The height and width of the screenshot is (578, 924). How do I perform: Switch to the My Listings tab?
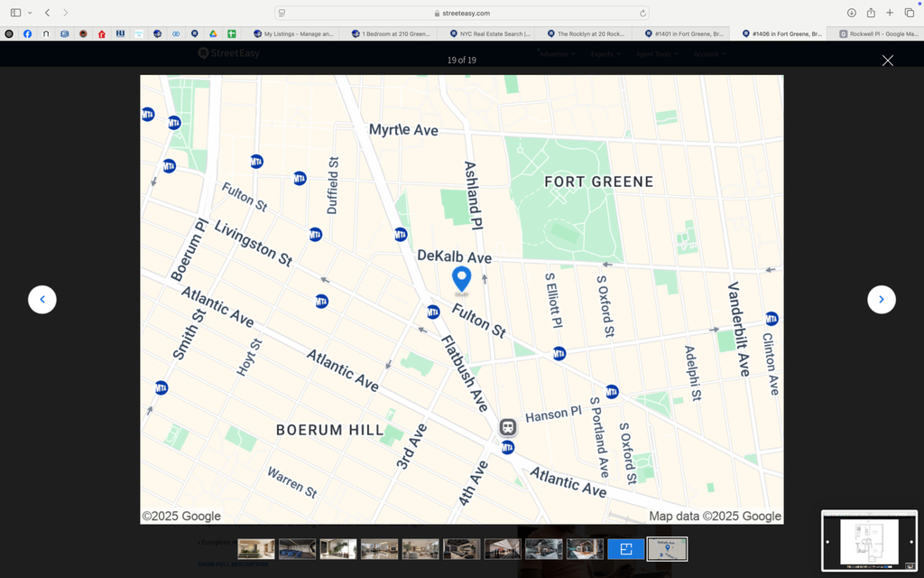[293, 33]
